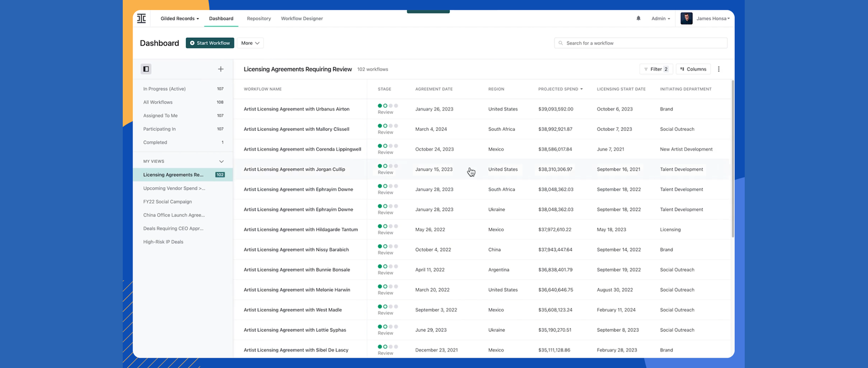Click the Workflow Name column header

click(262, 89)
